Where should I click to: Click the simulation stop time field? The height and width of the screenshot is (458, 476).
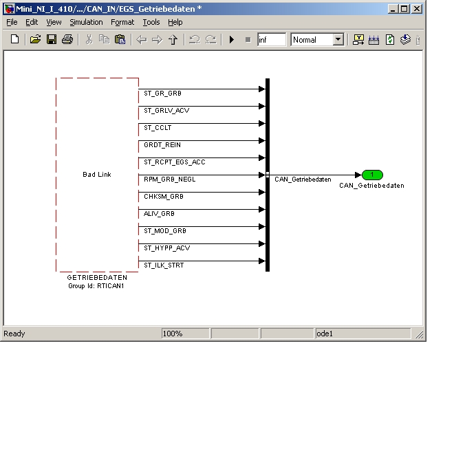pos(271,40)
